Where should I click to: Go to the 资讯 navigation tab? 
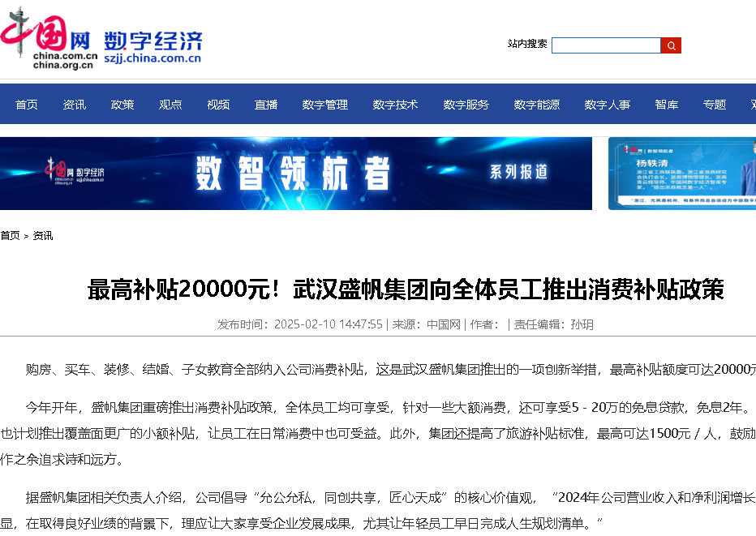(x=75, y=105)
